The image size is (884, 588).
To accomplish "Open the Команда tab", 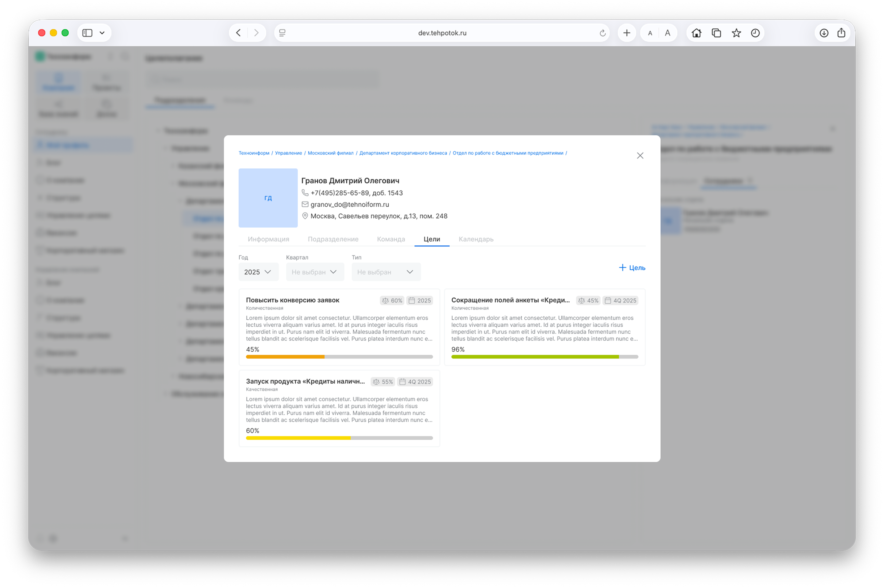I will pos(391,239).
